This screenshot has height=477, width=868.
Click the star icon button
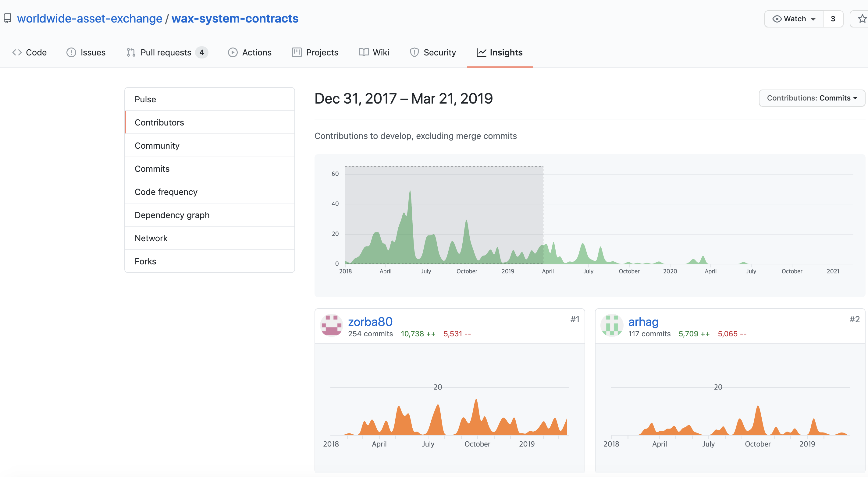click(x=861, y=19)
